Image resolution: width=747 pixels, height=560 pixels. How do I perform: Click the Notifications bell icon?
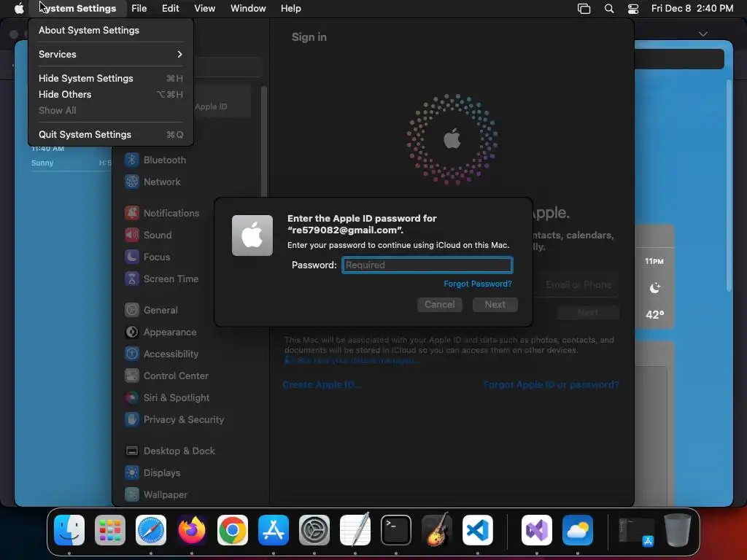pyautogui.click(x=132, y=213)
